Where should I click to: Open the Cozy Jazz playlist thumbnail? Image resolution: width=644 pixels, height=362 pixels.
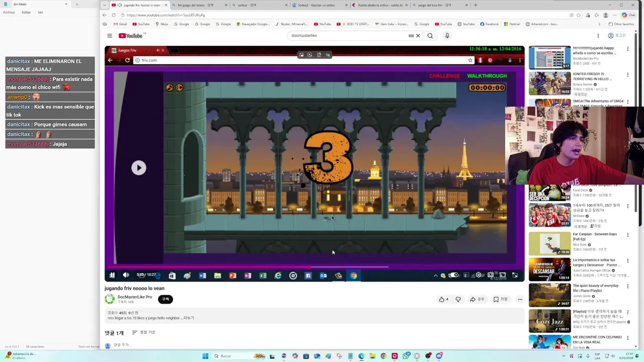click(x=549, y=321)
